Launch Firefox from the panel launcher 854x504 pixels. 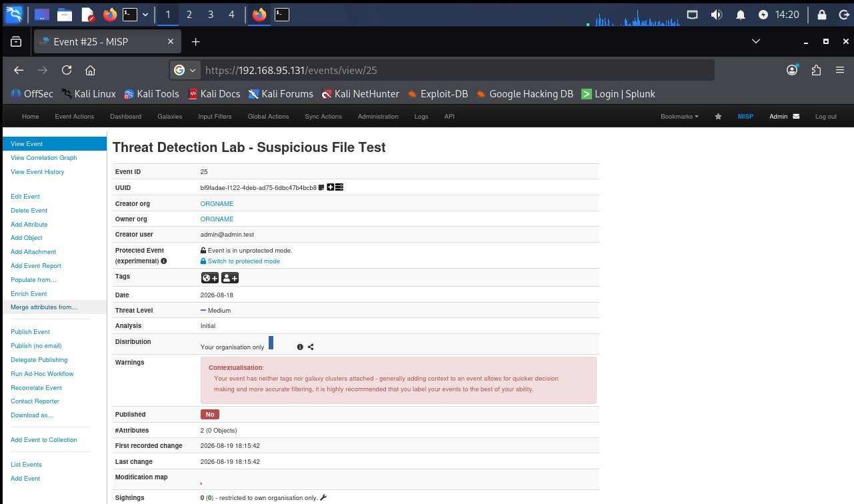coord(109,14)
